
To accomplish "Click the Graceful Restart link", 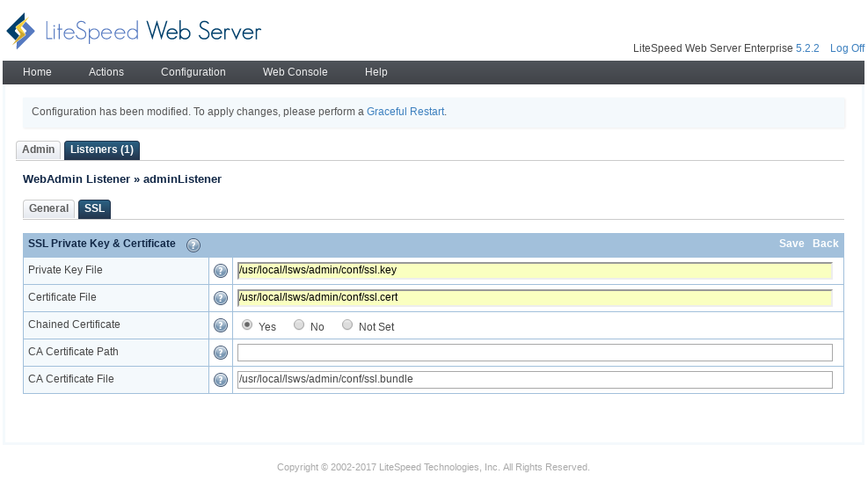I will click(405, 112).
